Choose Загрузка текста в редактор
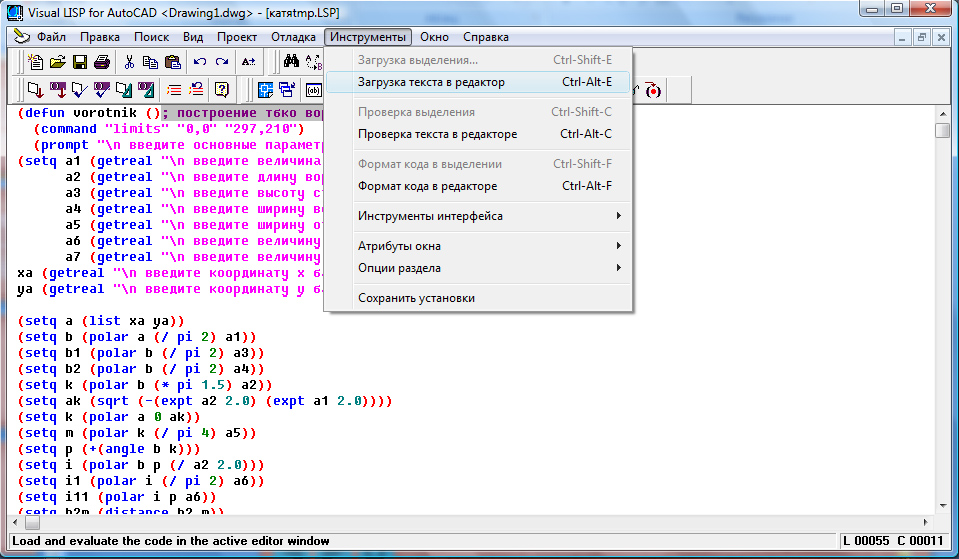 tap(478, 82)
